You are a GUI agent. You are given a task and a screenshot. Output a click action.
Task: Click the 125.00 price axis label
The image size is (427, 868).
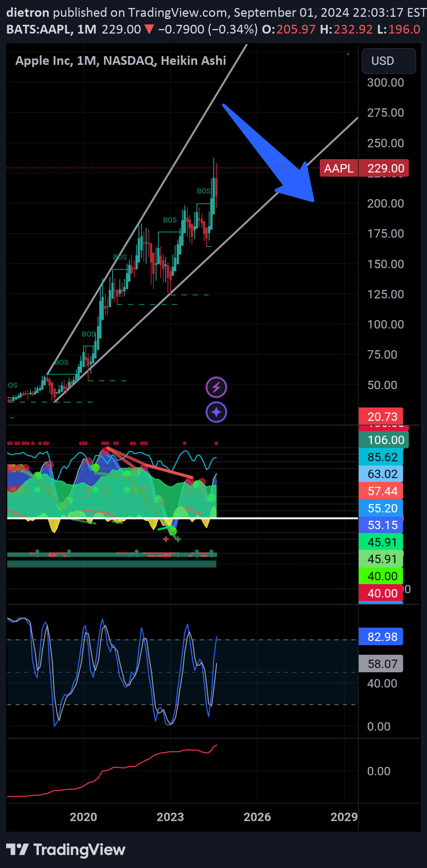385,295
